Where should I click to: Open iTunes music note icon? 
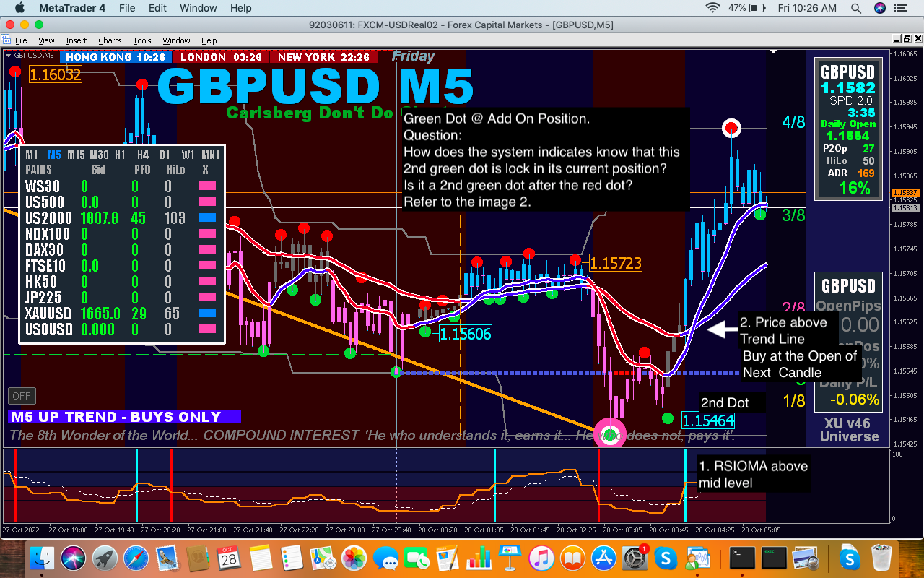(541, 558)
